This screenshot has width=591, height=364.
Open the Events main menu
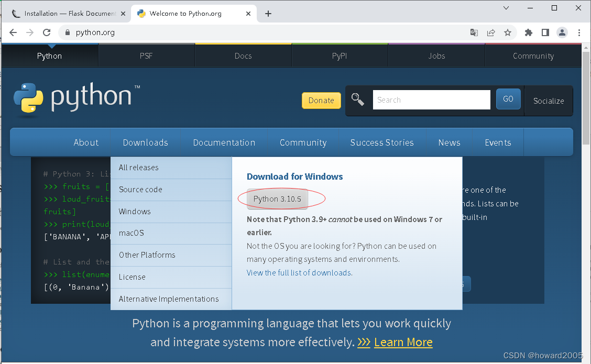(498, 142)
